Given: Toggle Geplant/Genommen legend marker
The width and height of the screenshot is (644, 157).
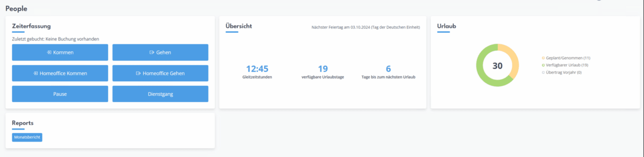Looking at the screenshot, I should tap(543, 58).
